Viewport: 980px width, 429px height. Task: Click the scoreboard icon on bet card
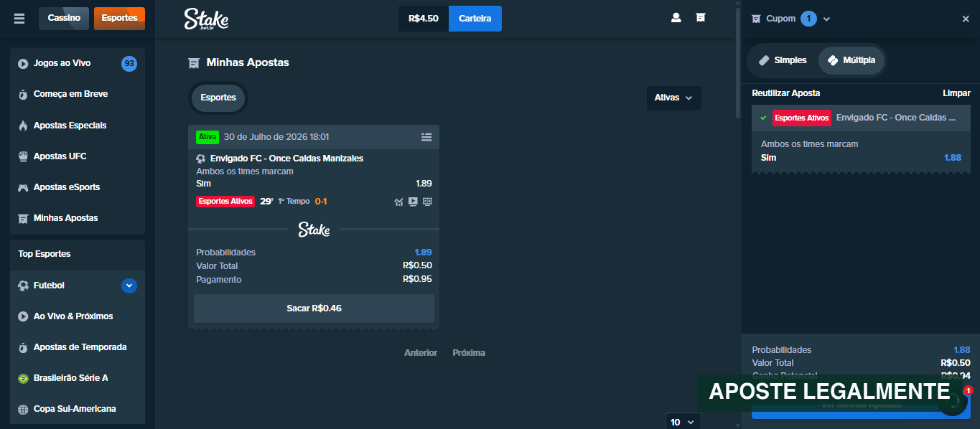click(427, 202)
